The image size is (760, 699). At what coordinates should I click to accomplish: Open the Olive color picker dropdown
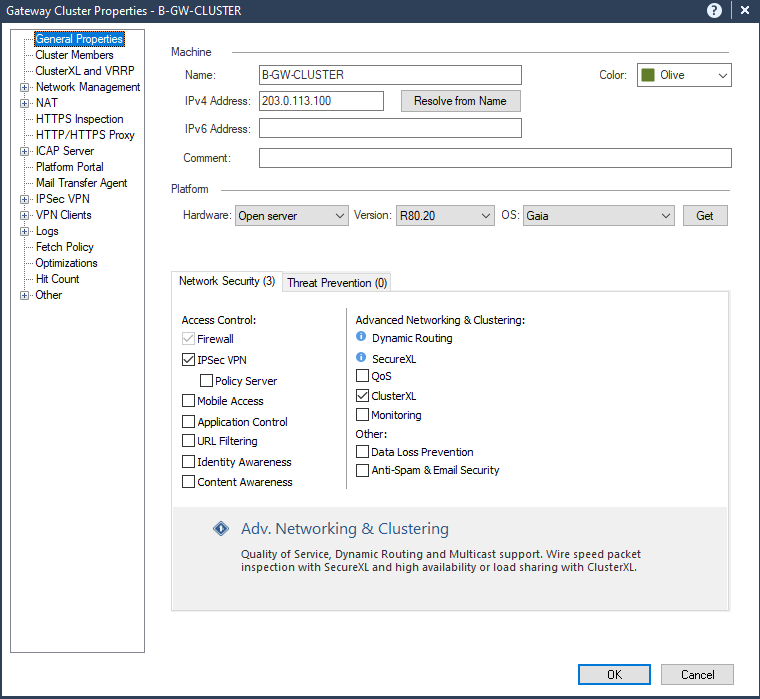[684, 75]
